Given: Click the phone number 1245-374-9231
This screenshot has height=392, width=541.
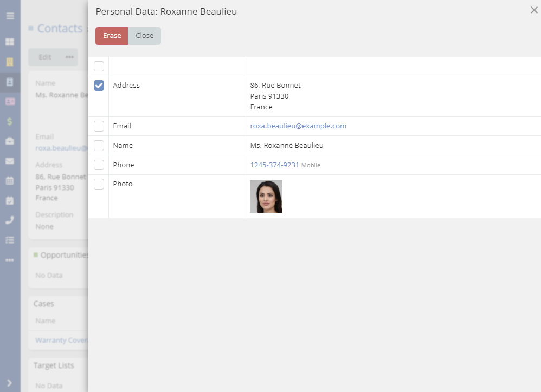Looking at the screenshot, I should (x=274, y=165).
